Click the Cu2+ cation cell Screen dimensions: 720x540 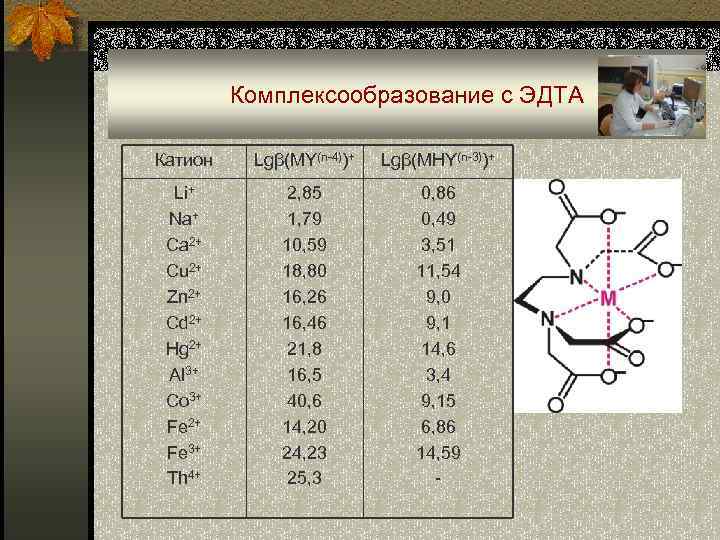click(184, 270)
